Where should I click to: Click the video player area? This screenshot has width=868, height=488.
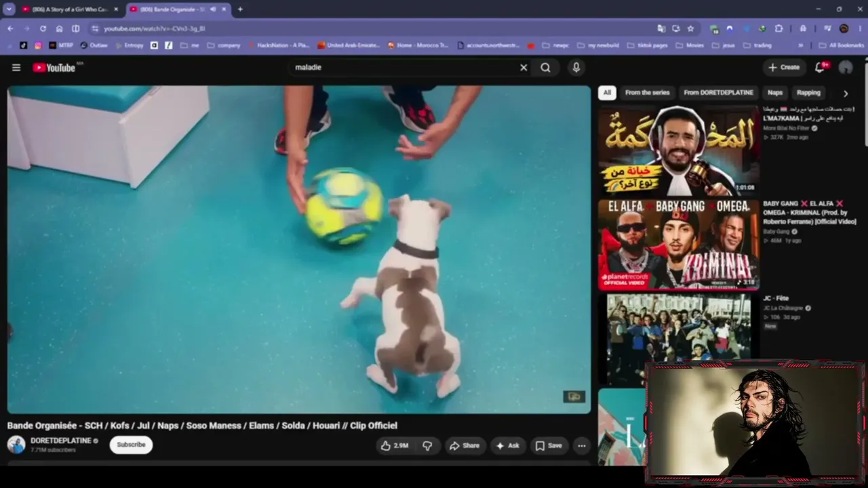point(299,249)
